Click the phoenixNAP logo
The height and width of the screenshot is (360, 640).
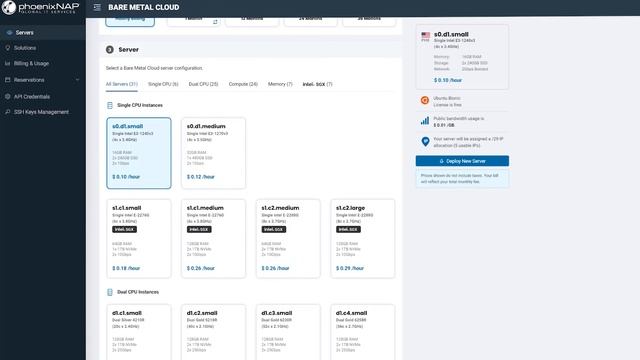click(40, 8)
